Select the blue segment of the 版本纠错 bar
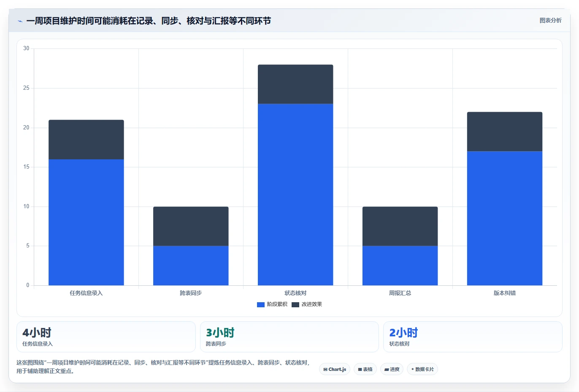579x392 pixels. 505,218
